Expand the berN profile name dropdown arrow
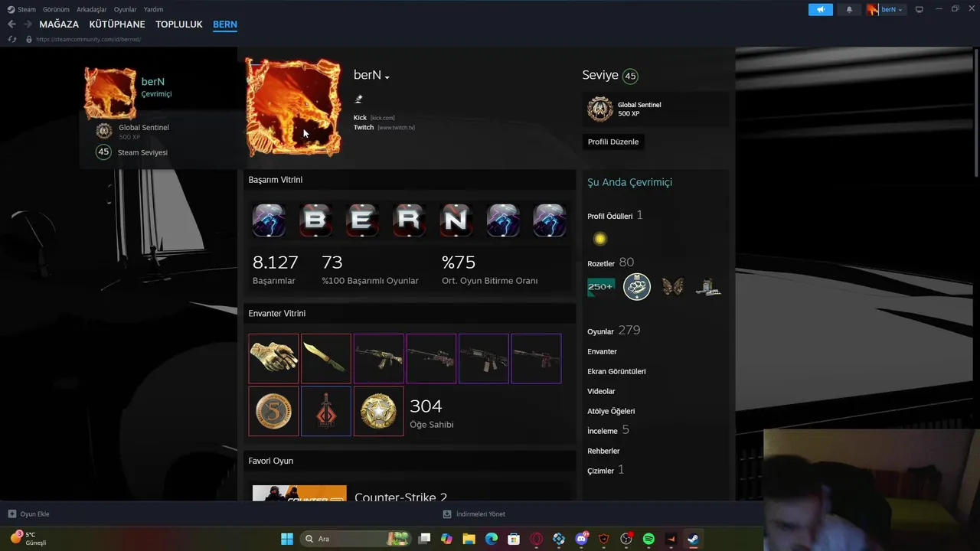This screenshot has height=551, width=980. (x=387, y=77)
